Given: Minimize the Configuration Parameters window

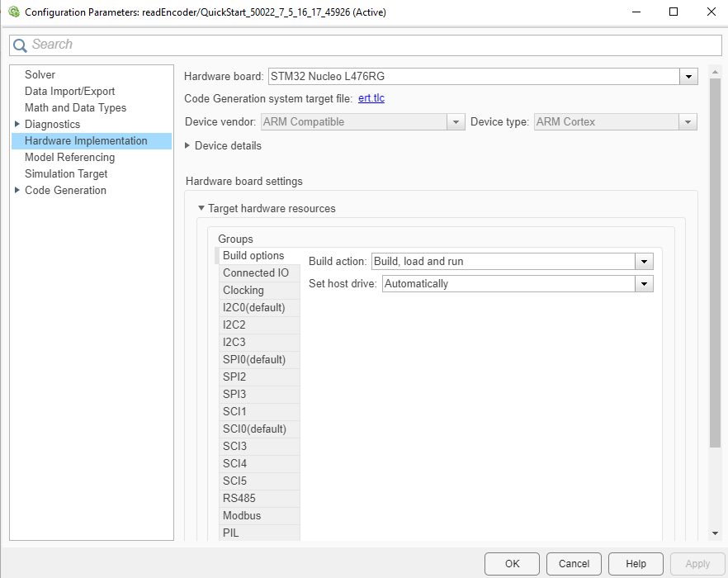Looking at the screenshot, I should click(636, 12).
